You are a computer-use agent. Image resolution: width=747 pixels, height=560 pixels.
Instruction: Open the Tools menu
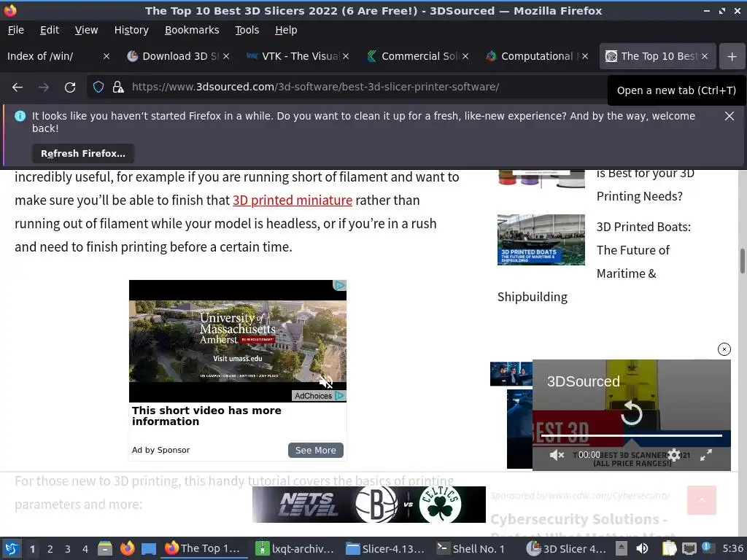[247, 30]
